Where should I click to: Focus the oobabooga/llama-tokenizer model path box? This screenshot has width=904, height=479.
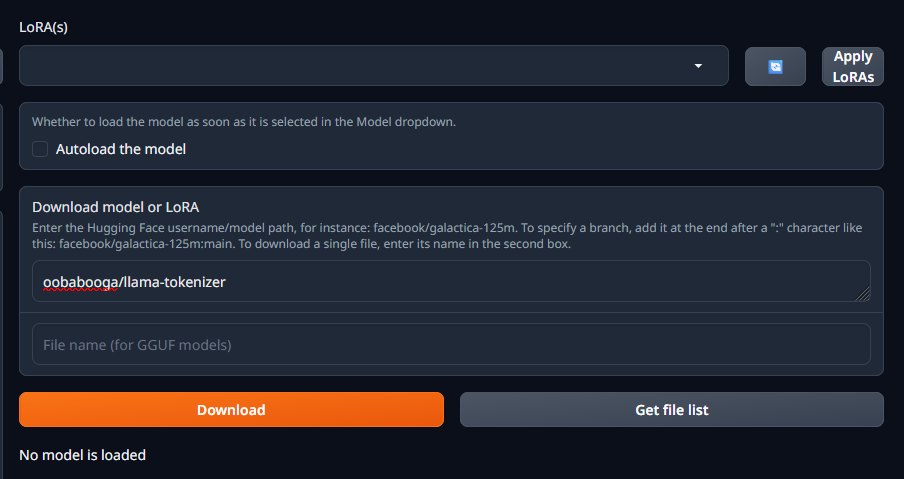point(450,282)
